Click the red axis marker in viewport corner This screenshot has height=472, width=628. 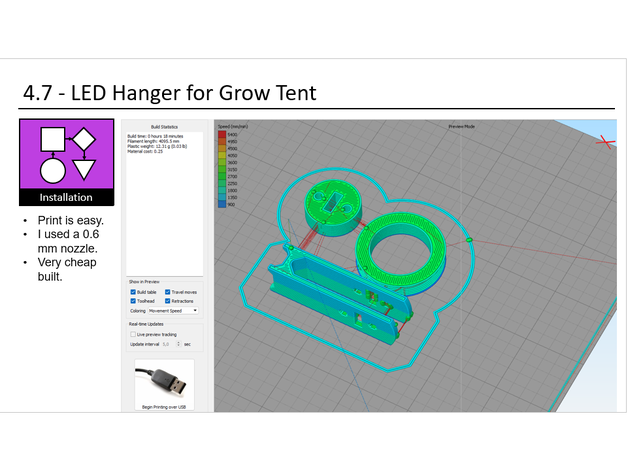(x=604, y=142)
